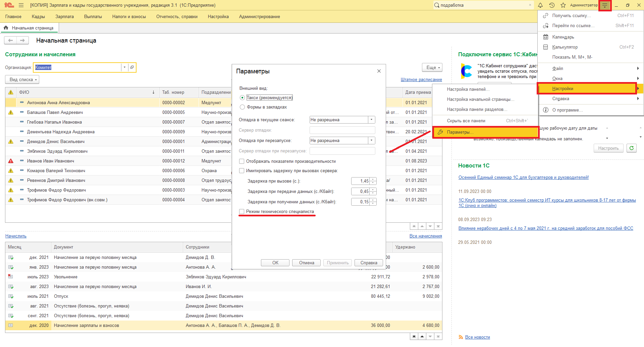Expand the Организация dropdown arrow
This screenshot has width=644, height=347.
tap(124, 67)
